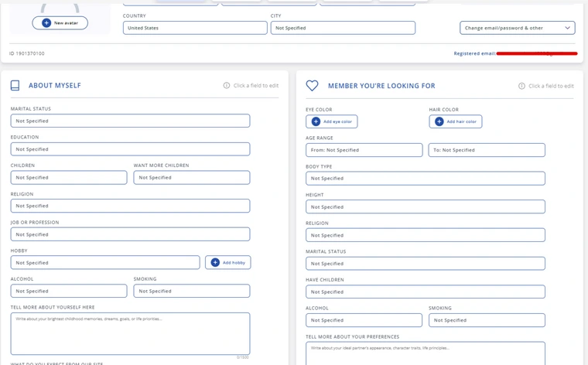Open the Country field showing United States
588x365 pixels.
(195, 28)
